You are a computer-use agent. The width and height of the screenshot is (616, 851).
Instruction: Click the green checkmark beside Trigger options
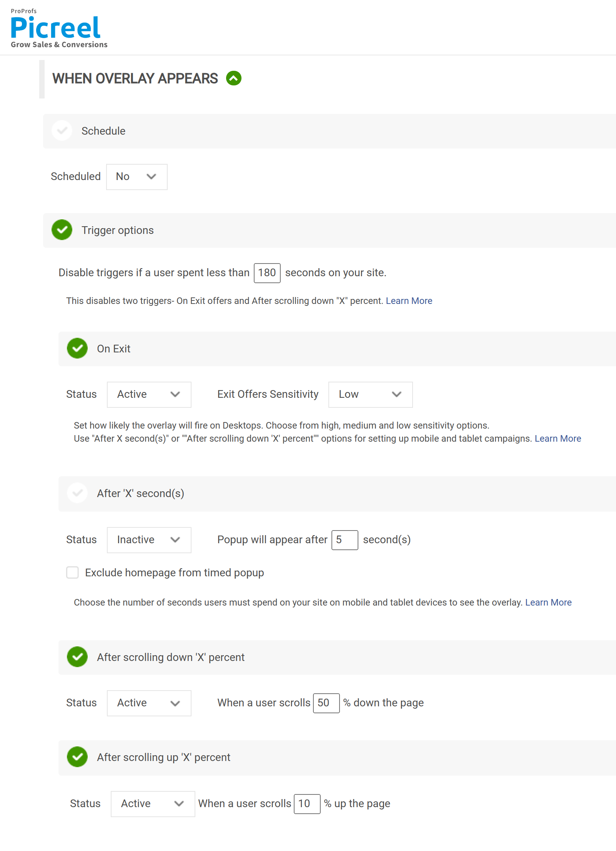point(62,230)
